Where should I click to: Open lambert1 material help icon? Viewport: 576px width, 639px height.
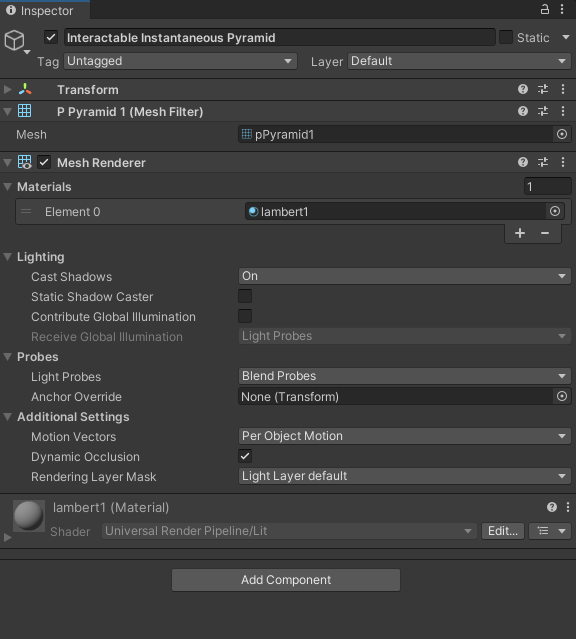click(x=552, y=507)
